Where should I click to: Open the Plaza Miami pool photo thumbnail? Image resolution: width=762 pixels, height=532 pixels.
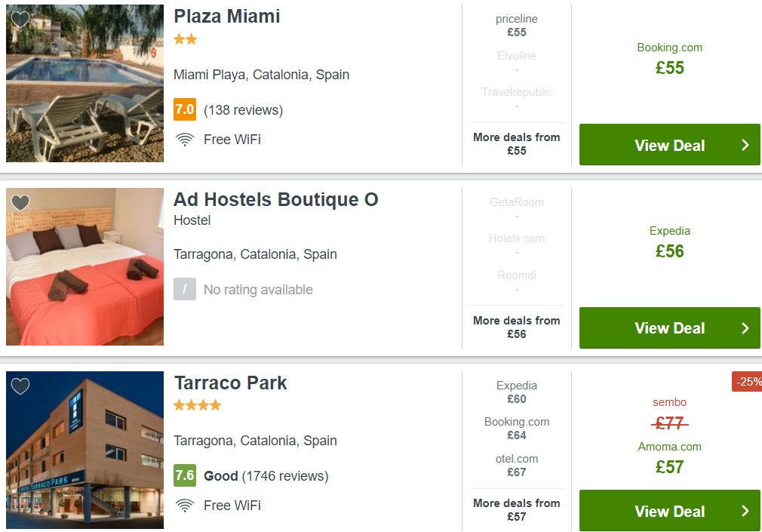pos(85,83)
